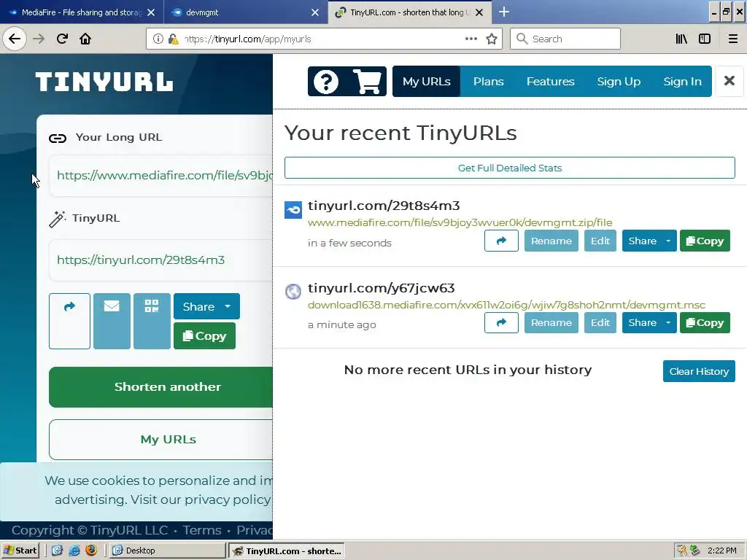Screen dimensions: 747x560
Task: Click the visit-link arrow for tinyurl.com/29t8s4m3
Action: (x=501, y=241)
